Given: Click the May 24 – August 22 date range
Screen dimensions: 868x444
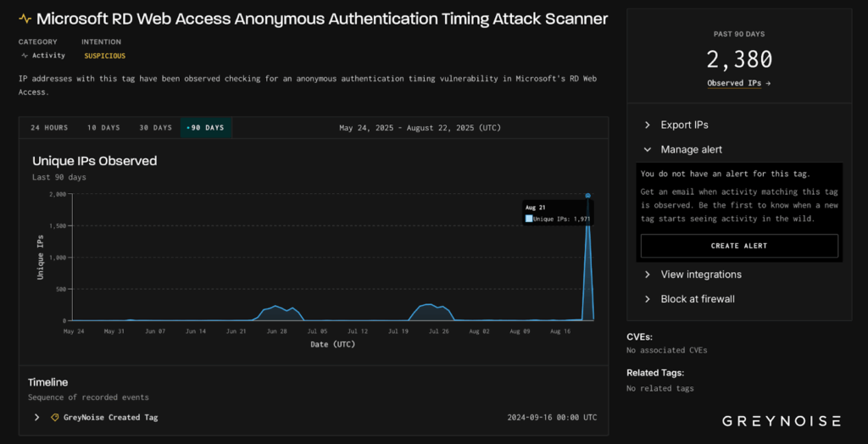Looking at the screenshot, I should click(420, 128).
